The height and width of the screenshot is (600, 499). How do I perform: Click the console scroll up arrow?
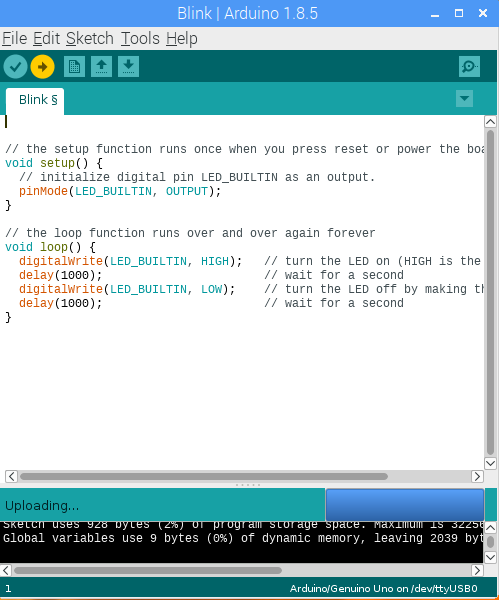[490, 528]
